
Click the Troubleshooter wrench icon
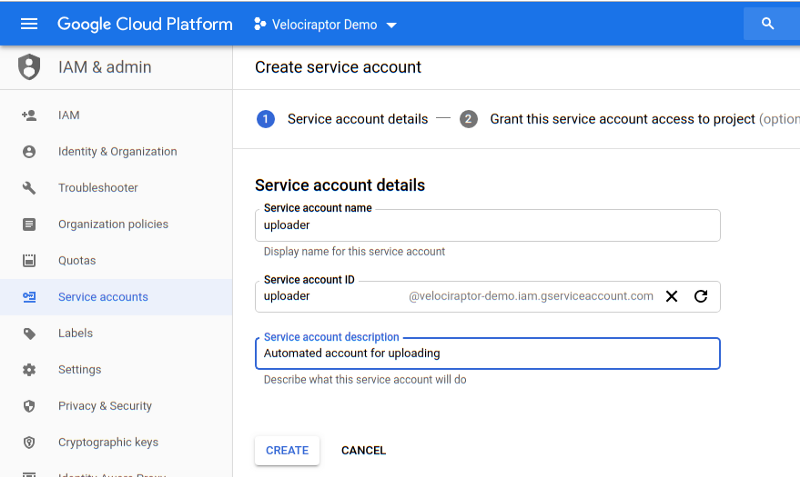click(29, 188)
